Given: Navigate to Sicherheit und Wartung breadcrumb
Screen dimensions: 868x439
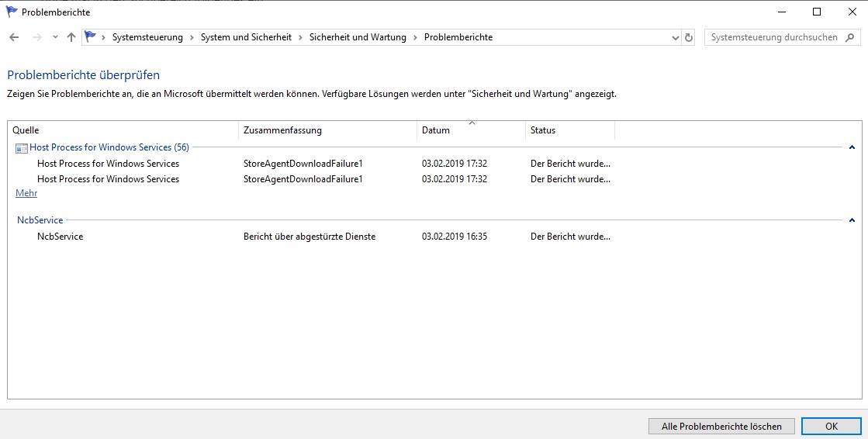Looking at the screenshot, I should point(358,37).
